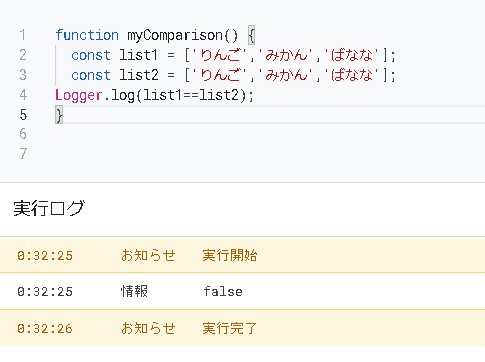Click the function keyword on line 1
Image resolution: width=485 pixels, height=362 pixels.
tap(87, 35)
